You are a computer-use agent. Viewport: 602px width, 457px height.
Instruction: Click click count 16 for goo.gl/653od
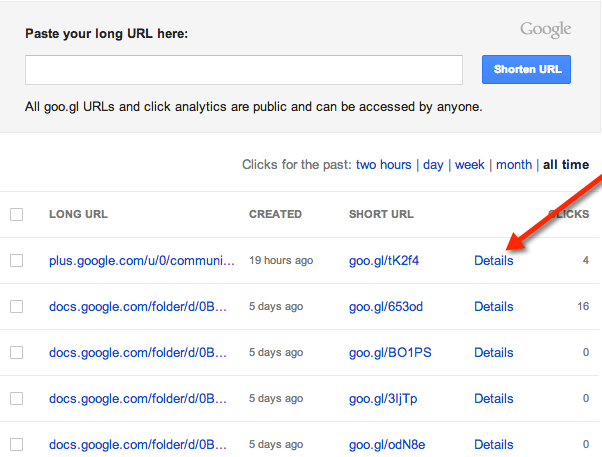point(583,306)
